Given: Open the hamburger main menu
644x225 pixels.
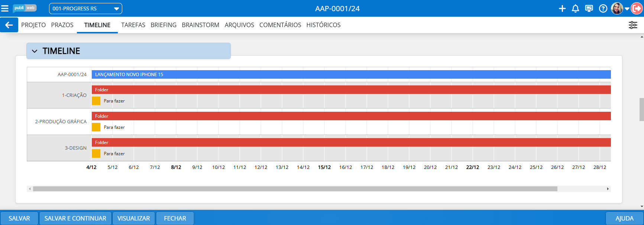Looking at the screenshot, I should 5,8.
